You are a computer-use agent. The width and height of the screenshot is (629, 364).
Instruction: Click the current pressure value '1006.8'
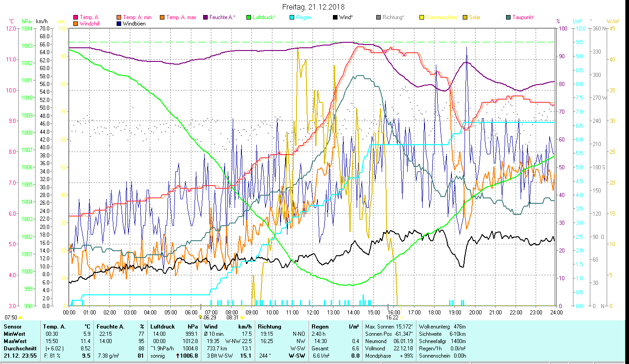tap(189, 356)
